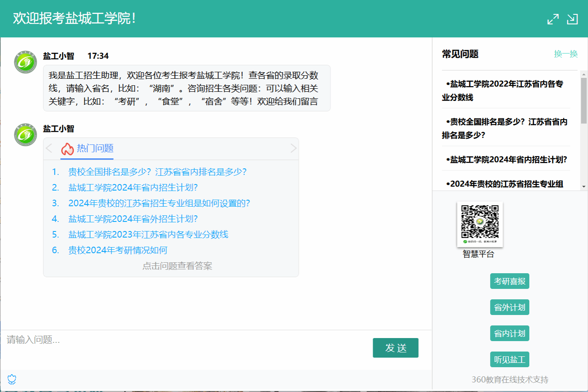Show next tab with right chevron
588x392 pixels.
point(294,148)
